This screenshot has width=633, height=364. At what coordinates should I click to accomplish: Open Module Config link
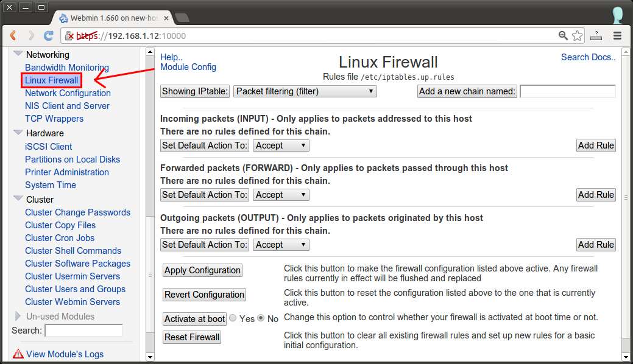tap(188, 67)
